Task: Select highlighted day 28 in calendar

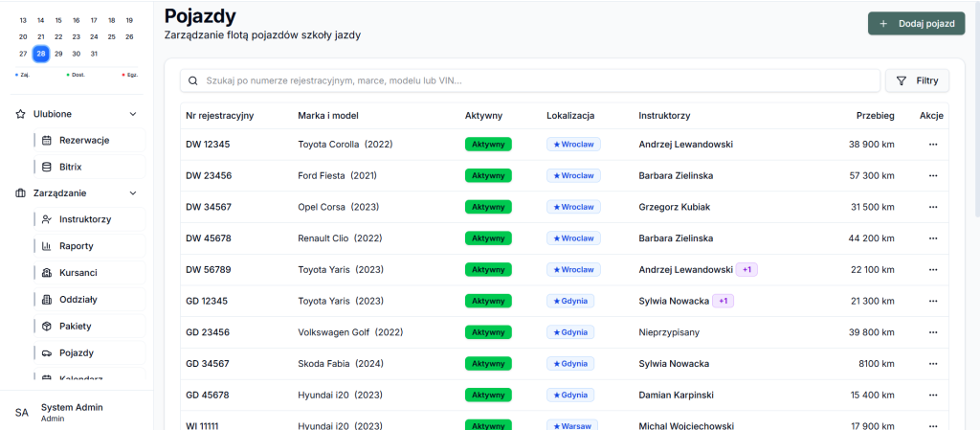Action: point(40,54)
